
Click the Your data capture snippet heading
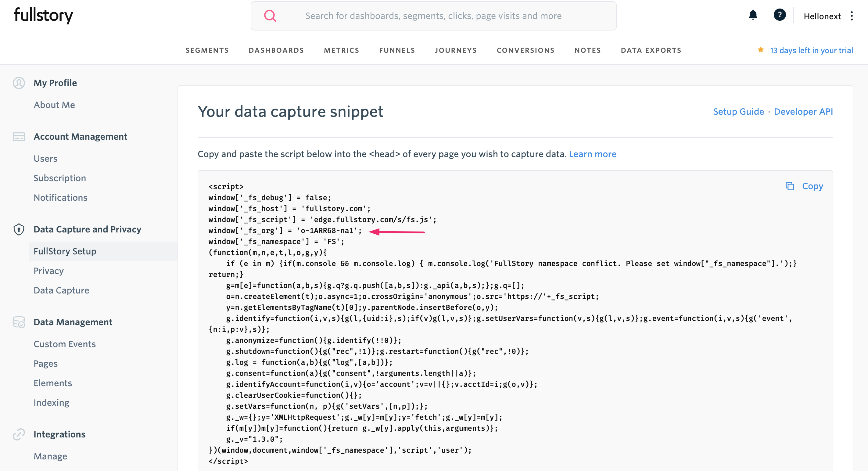click(290, 112)
